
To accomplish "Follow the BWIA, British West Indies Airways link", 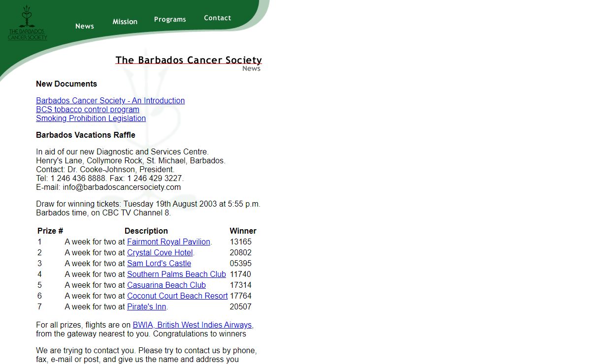I will click(193, 325).
